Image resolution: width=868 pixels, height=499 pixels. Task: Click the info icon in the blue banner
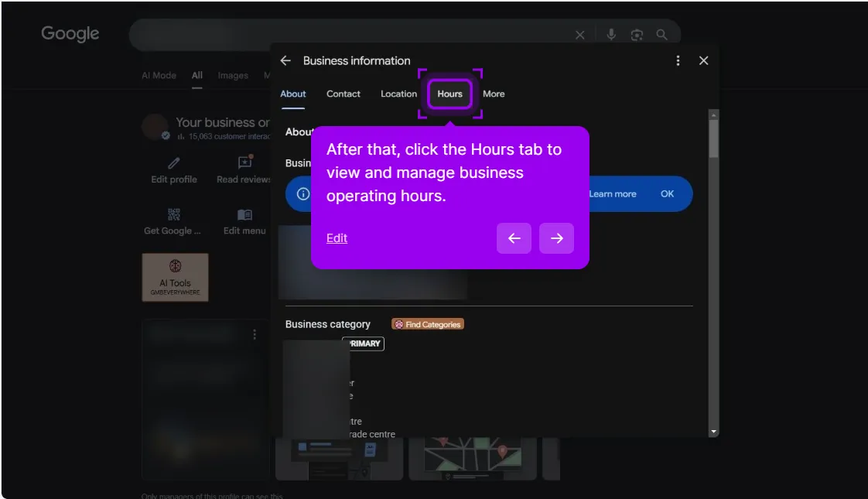pos(302,194)
